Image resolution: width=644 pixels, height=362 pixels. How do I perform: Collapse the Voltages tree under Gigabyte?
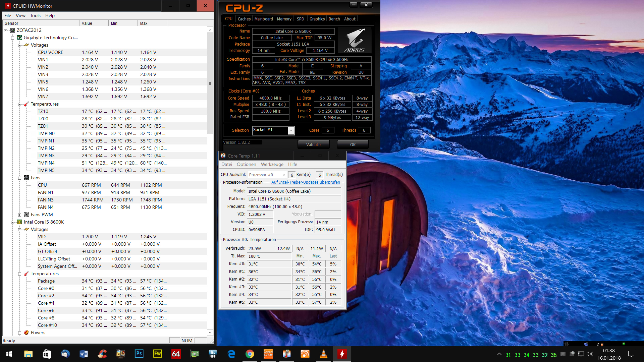point(19,45)
